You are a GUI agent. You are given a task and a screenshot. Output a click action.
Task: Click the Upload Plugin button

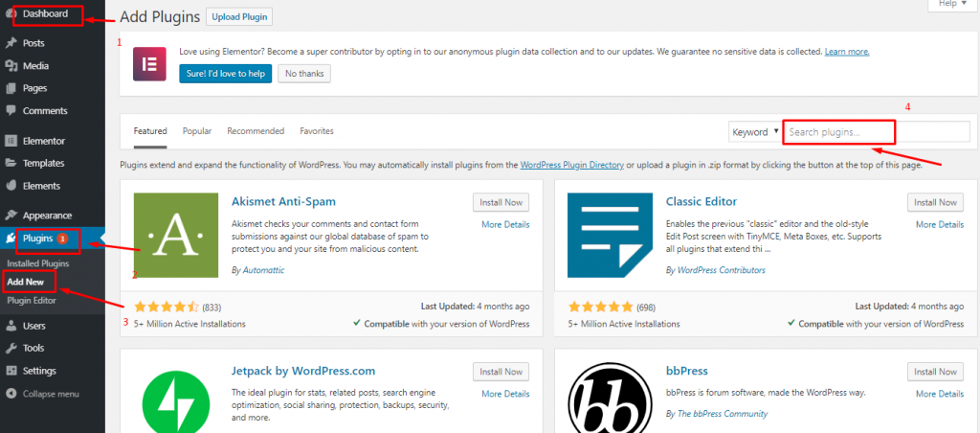point(239,17)
